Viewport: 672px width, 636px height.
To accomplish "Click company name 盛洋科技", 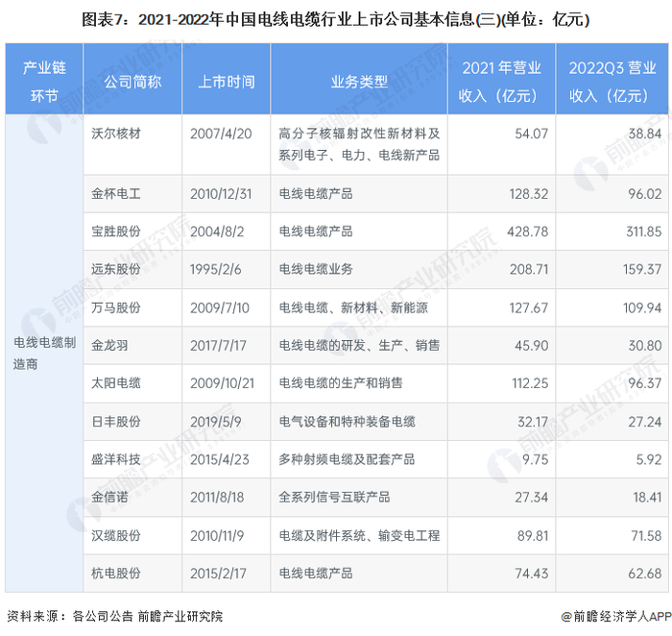I will pos(116,459).
